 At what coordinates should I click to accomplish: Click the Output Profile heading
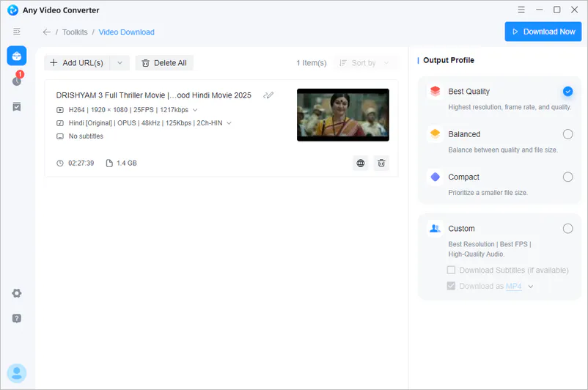pyautogui.click(x=449, y=60)
